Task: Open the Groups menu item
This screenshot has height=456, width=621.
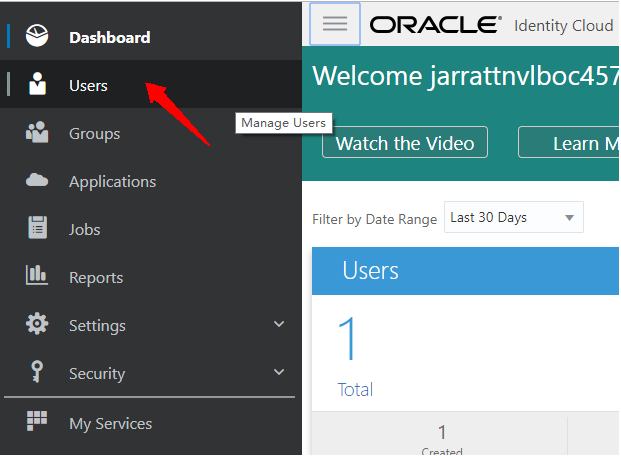Action: pos(94,134)
